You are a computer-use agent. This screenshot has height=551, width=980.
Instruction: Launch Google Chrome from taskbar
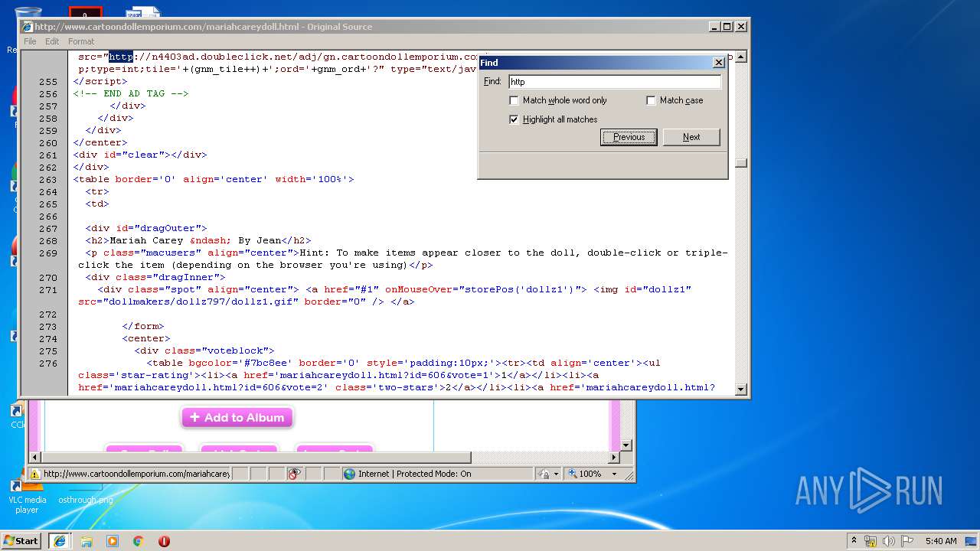[138, 541]
